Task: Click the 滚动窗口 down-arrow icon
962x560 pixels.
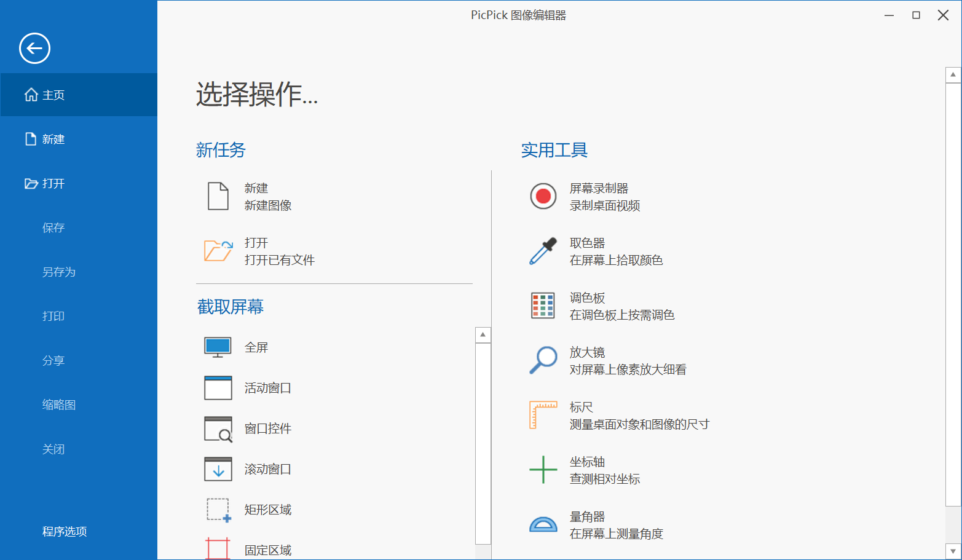Action: tap(218, 469)
